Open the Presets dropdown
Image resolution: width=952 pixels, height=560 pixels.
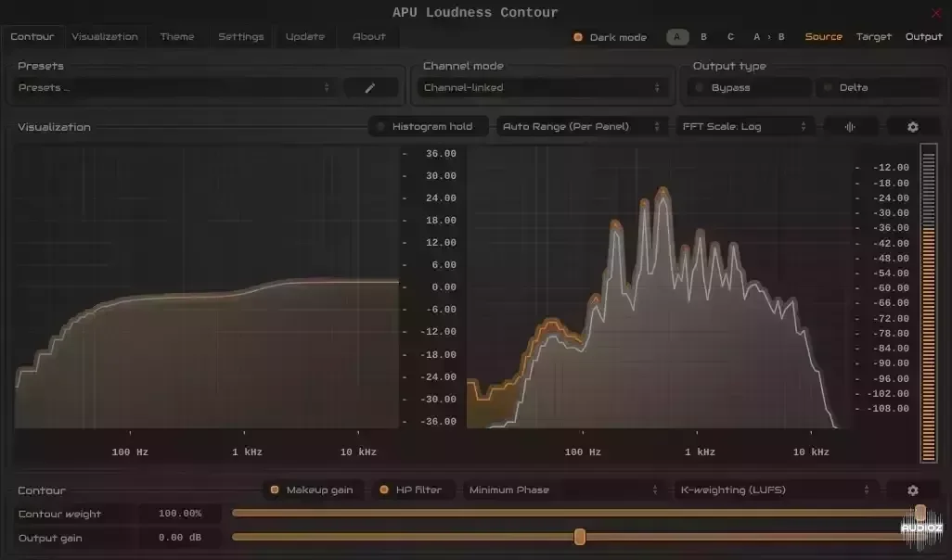[x=174, y=88]
